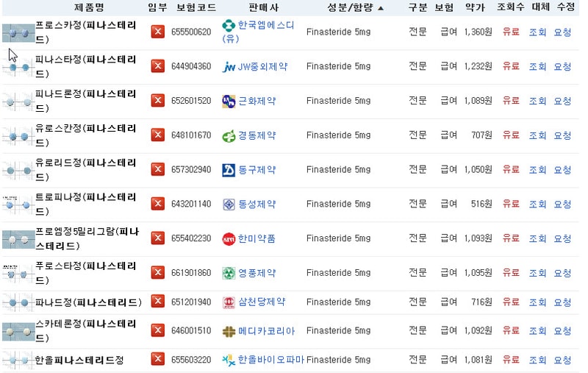Click the 보험코드 column header
588x373 pixels.
click(x=196, y=7)
